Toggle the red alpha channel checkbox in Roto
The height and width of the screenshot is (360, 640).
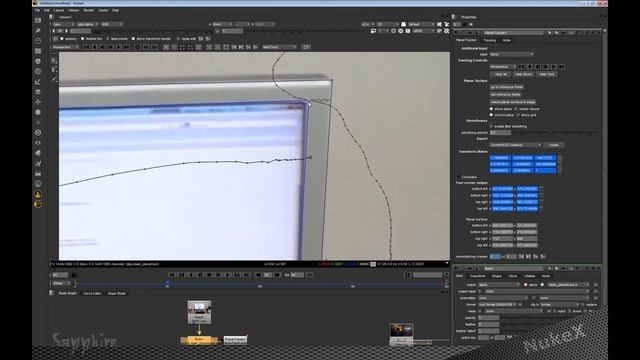pos(525,285)
